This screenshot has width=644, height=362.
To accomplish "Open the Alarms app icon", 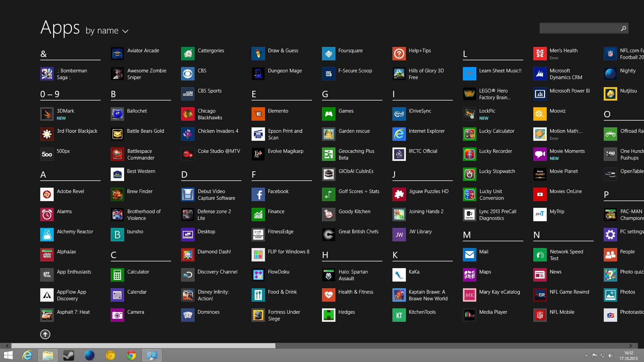I will (x=47, y=215).
